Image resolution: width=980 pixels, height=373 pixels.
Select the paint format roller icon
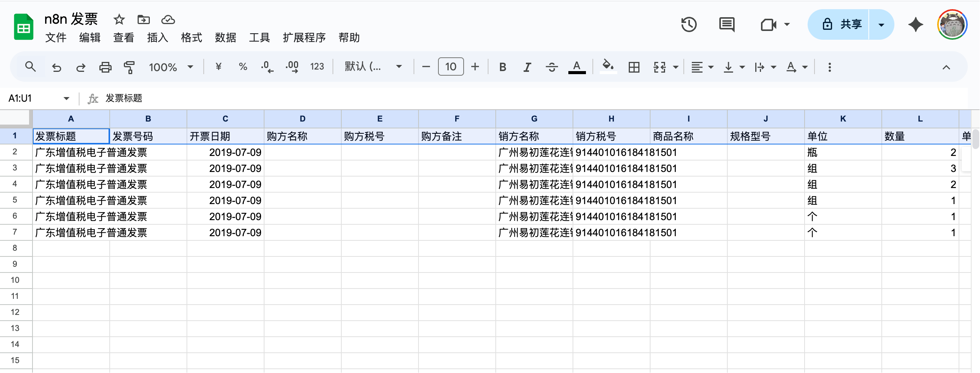point(129,67)
